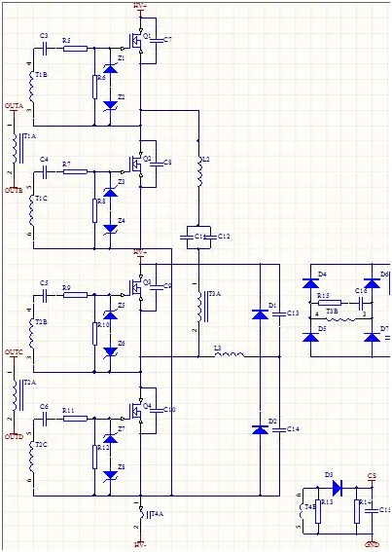Select resistor R5 body

tap(75, 49)
